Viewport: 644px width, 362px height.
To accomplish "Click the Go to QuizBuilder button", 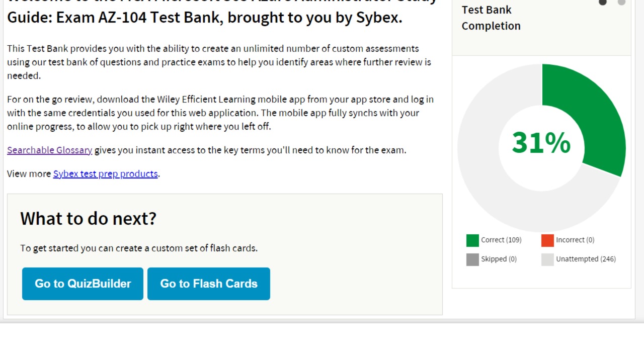I will tap(83, 284).
